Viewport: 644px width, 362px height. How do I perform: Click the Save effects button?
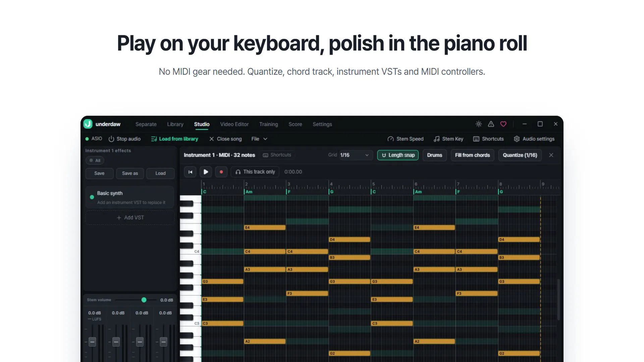(x=99, y=173)
